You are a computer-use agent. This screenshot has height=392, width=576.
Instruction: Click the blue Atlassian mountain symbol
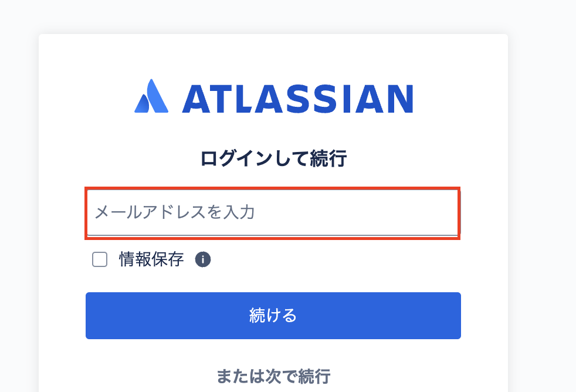click(151, 96)
